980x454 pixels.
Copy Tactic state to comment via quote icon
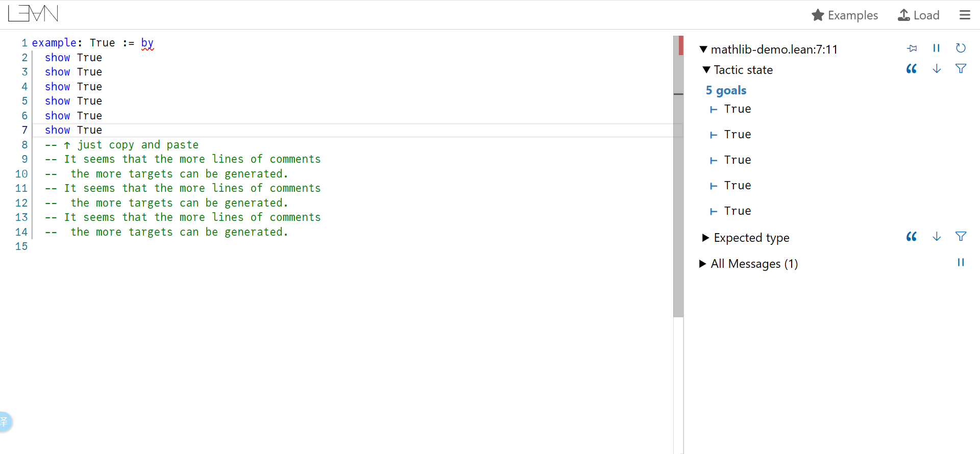point(912,69)
